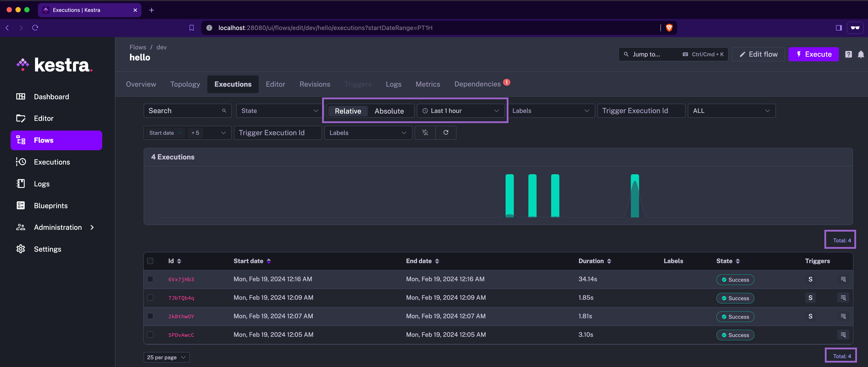Click the refresh icon in filter bar

(446, 133)
